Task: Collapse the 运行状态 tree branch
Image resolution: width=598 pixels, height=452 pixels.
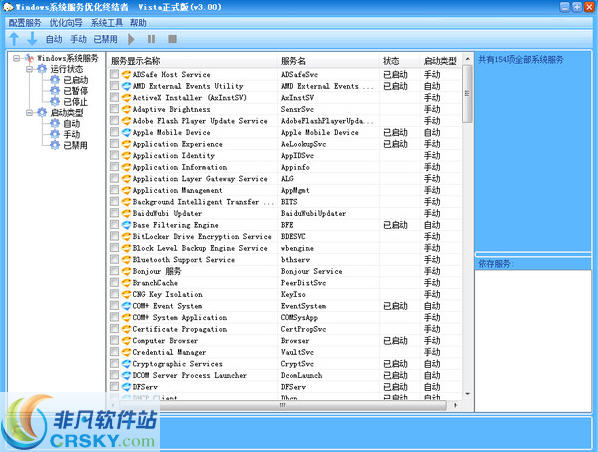Action: pos(29,69)
